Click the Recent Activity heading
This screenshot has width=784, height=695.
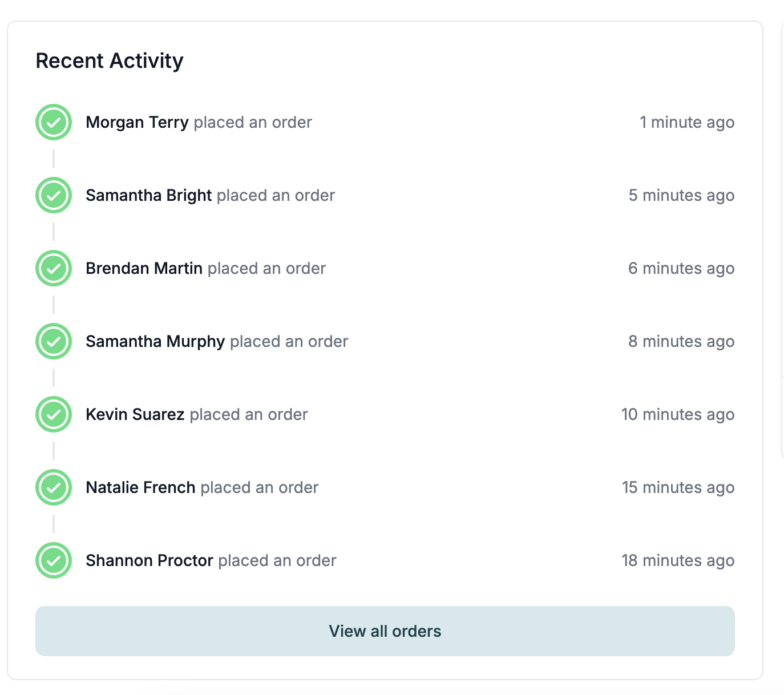coord(110,60)
